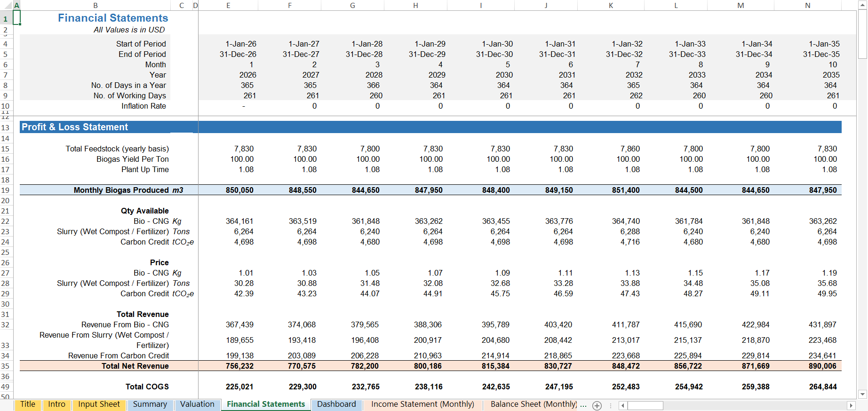The height and width of the screenshot is (411, 868).
Task: Select the Summary sheet tab
Action: 150,404
